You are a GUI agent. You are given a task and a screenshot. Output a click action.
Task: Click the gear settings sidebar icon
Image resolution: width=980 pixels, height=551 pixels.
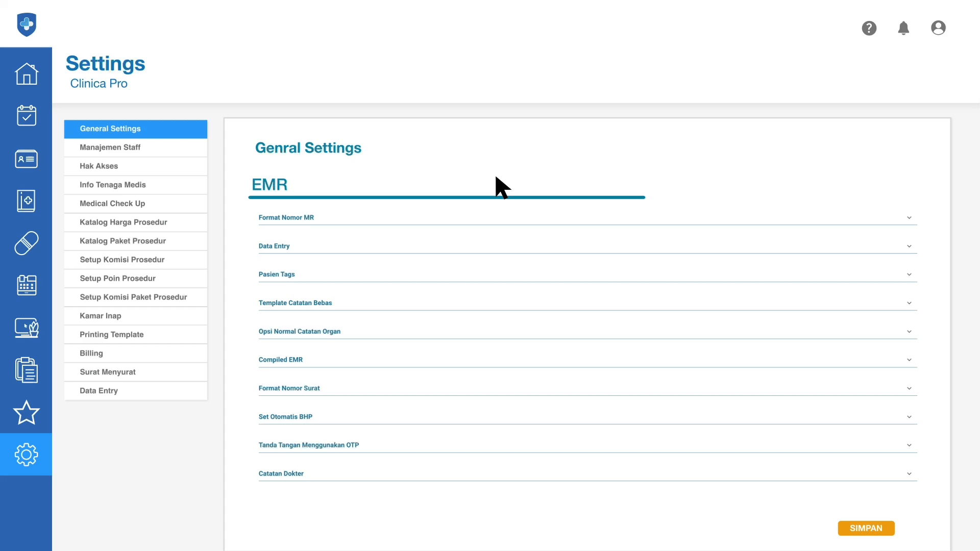[x=26, y=455]
